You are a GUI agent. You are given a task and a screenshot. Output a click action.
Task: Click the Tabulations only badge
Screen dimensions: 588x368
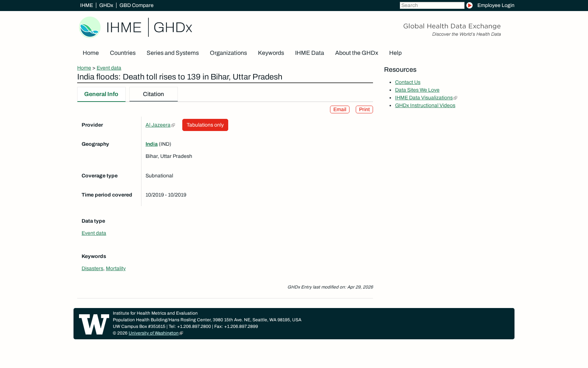tap(205, 125)
